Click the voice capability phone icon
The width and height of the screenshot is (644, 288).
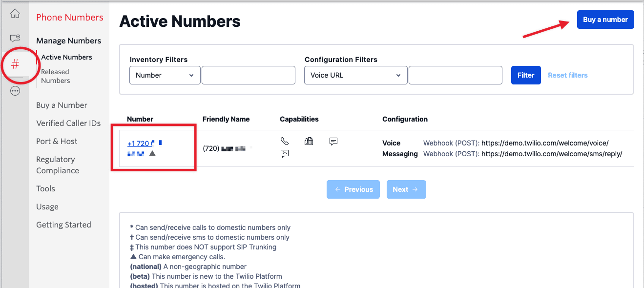point(285,141)
